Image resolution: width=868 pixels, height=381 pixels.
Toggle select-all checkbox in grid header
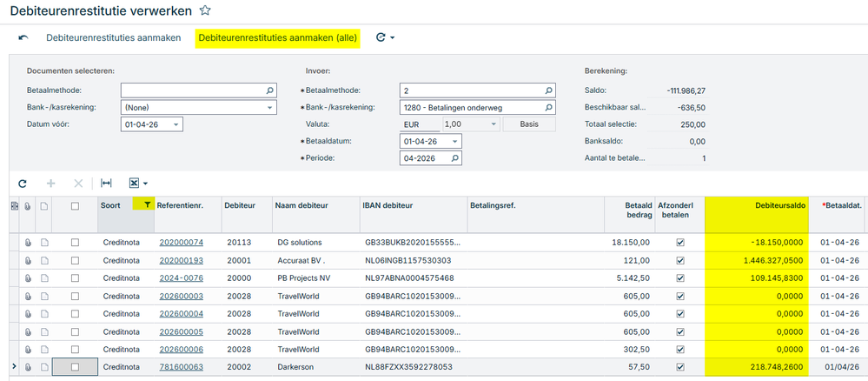pyautogui.click(x=75, y=206)
